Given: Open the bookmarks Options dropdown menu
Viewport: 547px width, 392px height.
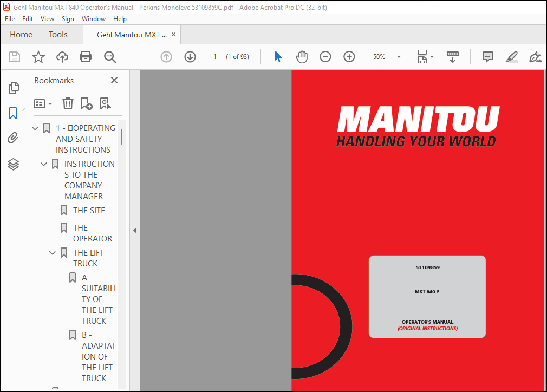Looking at the screenshot, I should (x=43, y=103).
